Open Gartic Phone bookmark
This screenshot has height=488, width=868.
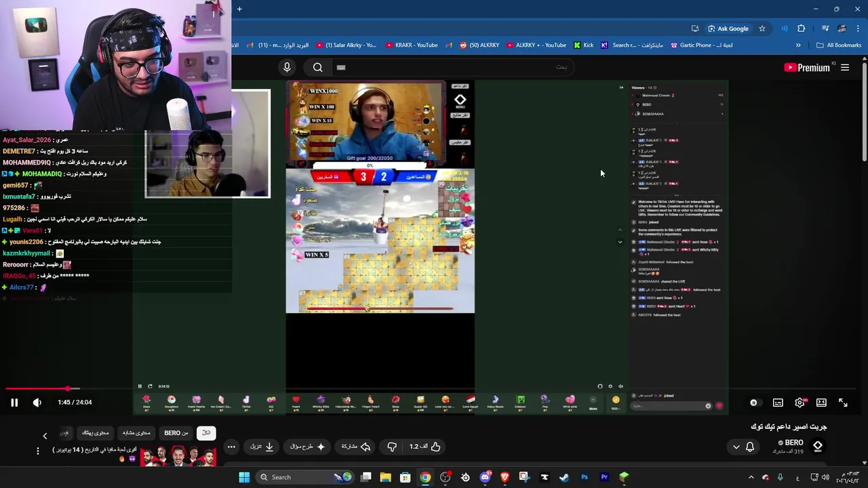[x=701, y=45]
